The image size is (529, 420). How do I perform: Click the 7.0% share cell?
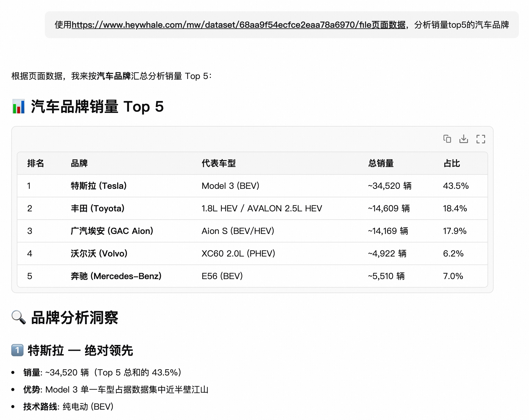pos(453,276)
